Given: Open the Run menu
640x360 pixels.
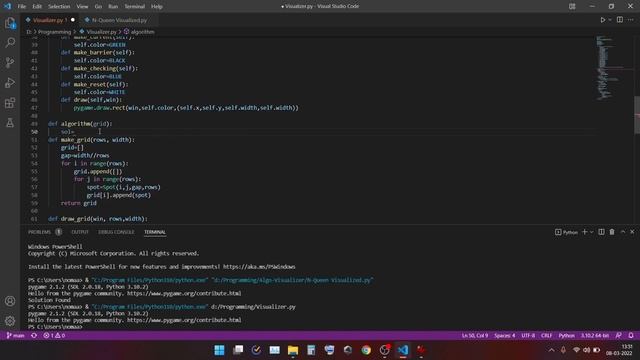Looking at the screenshot, I should pyautogui.click(x=113, y=7).
